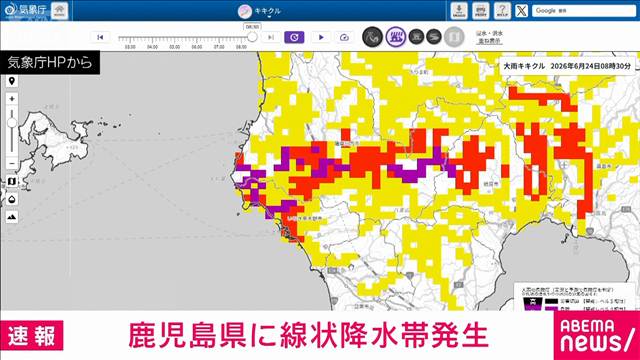Click the image download icon
This screenshot has width=640, height=360.
(x=459, y=11)
